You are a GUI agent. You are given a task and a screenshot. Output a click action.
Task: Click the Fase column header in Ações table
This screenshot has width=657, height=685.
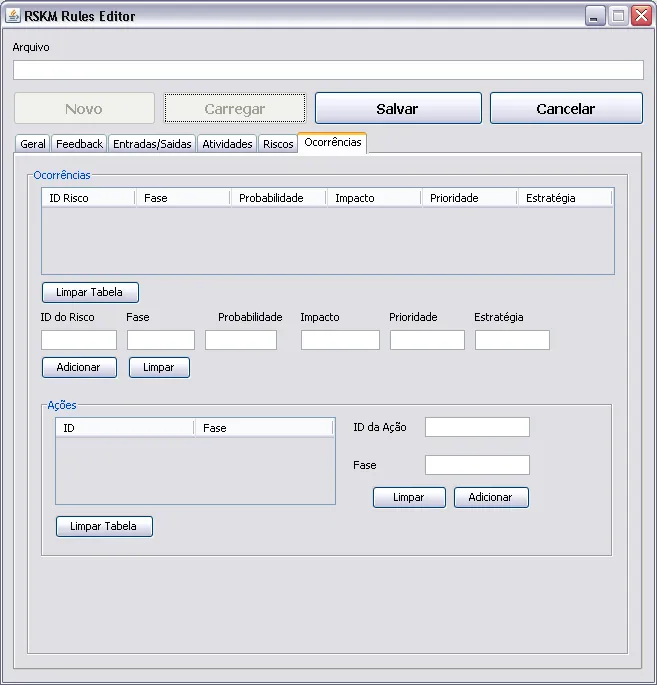(x=264, y=428)
